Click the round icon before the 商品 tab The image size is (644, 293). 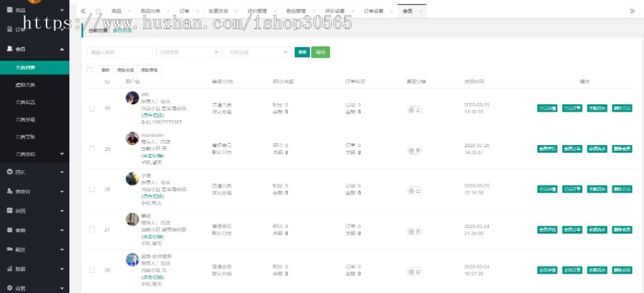(x=98, y=11)
